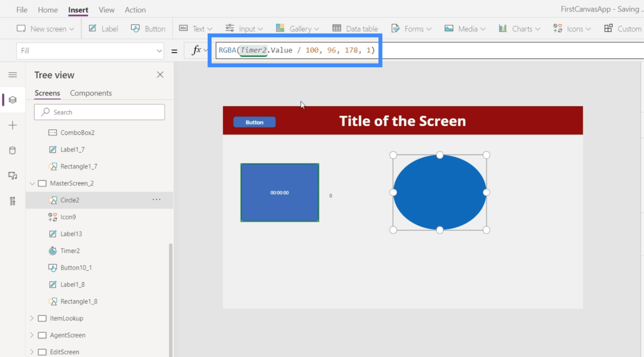644x357 pixels.
Task: Click the small label showing 0
Action: coord(331,196)
